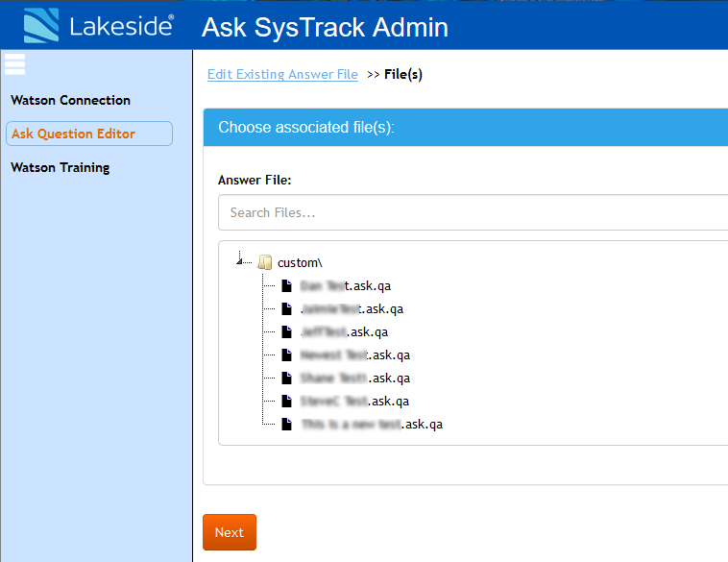The height and width of the screenshot is (562, 728).
Task: Click the Lakeside brand name text
Action: 122,26
